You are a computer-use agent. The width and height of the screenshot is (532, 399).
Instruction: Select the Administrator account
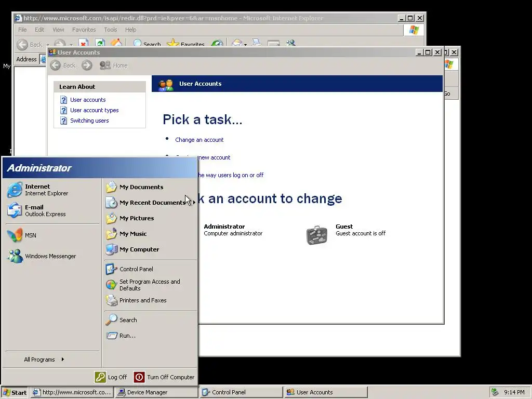(x=233, y=230)
